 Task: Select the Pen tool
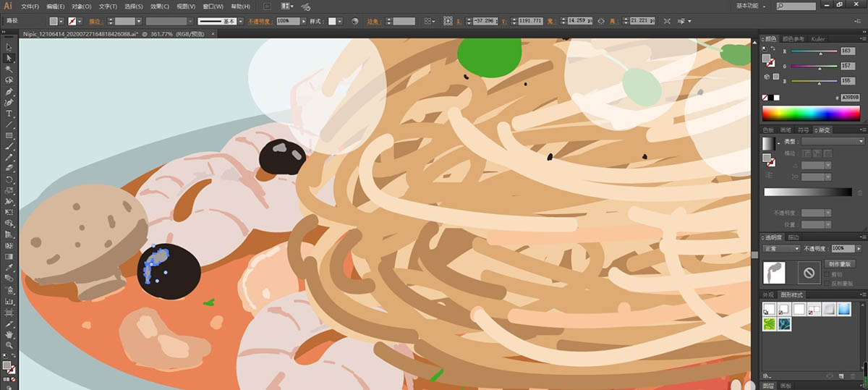9,92
